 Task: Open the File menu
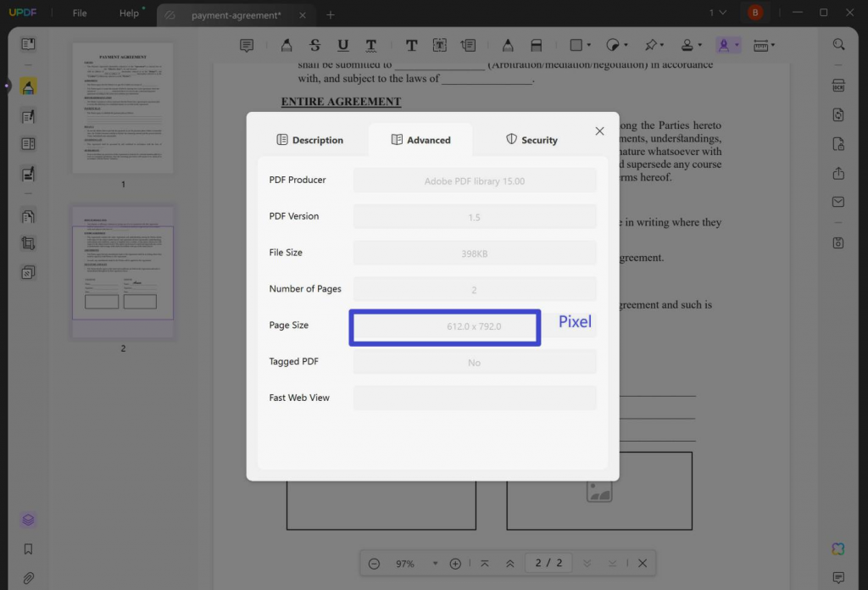79,13
